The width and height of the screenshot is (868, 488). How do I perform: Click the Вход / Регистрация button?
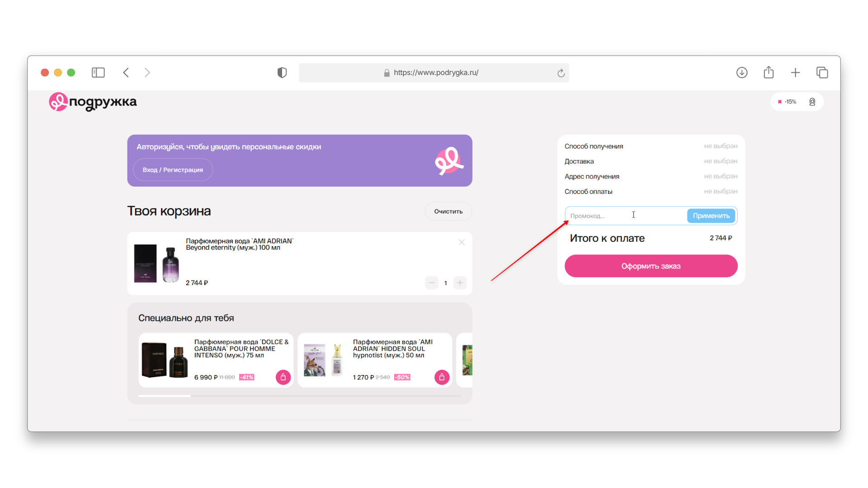click(x=173, y=170)
